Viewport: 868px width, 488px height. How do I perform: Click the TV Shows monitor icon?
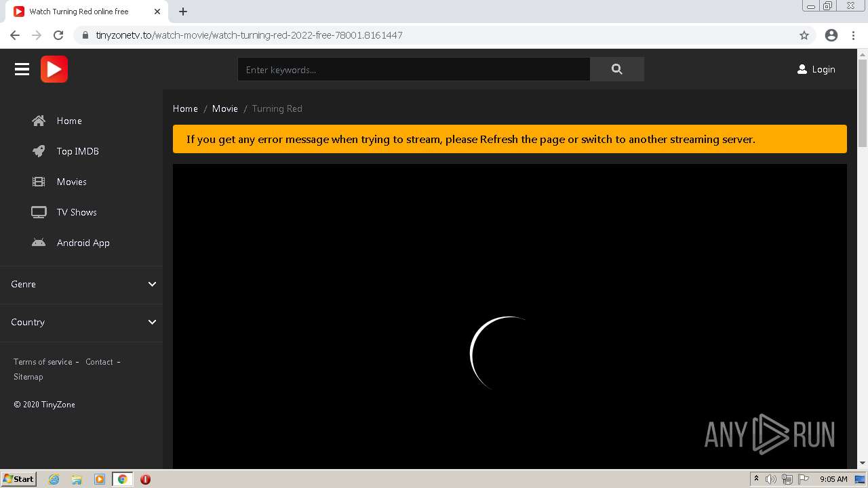tap(39, 212)
